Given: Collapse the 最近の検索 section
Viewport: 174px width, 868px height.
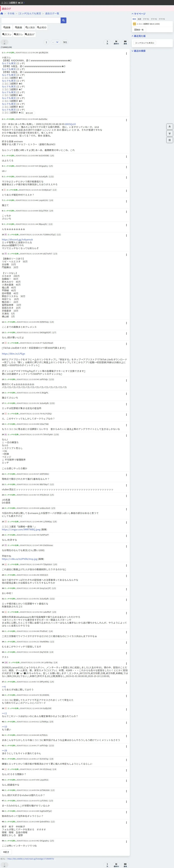Looking at the screenshot, I should tap(138, 51).
